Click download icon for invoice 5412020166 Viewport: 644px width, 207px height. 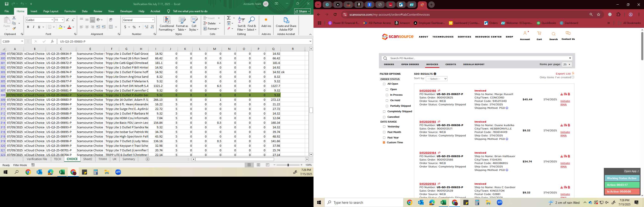[x=562, y=94]
